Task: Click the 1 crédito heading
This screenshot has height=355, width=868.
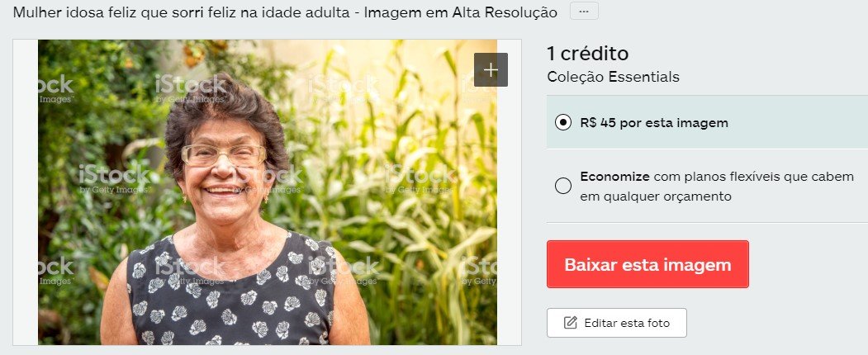Action: click(x=588, y=54)
